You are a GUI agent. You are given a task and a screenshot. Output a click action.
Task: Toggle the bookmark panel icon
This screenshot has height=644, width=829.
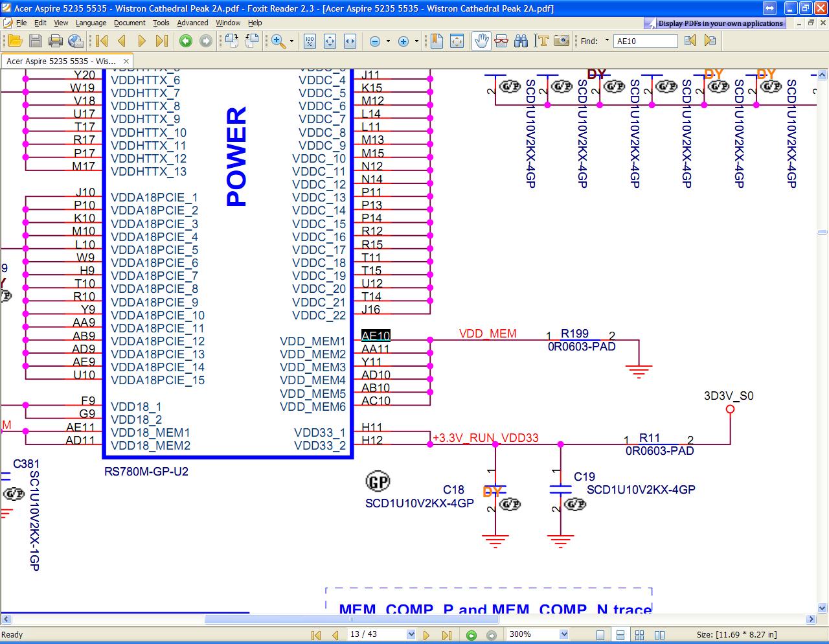437,41
